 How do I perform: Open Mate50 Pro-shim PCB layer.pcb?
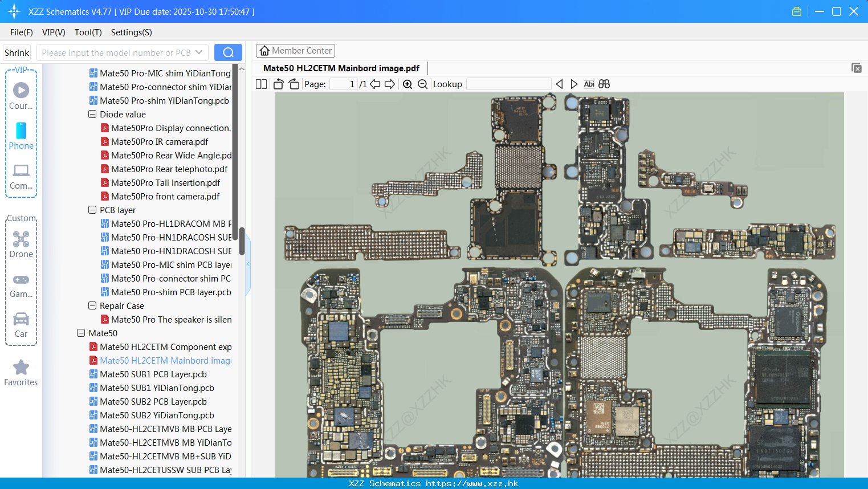(166, 292)
